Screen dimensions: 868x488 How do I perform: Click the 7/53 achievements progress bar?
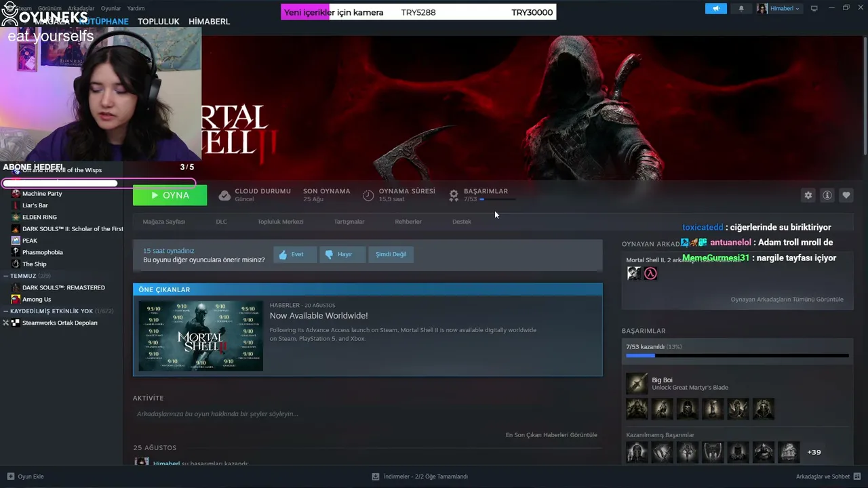[737, 355]
